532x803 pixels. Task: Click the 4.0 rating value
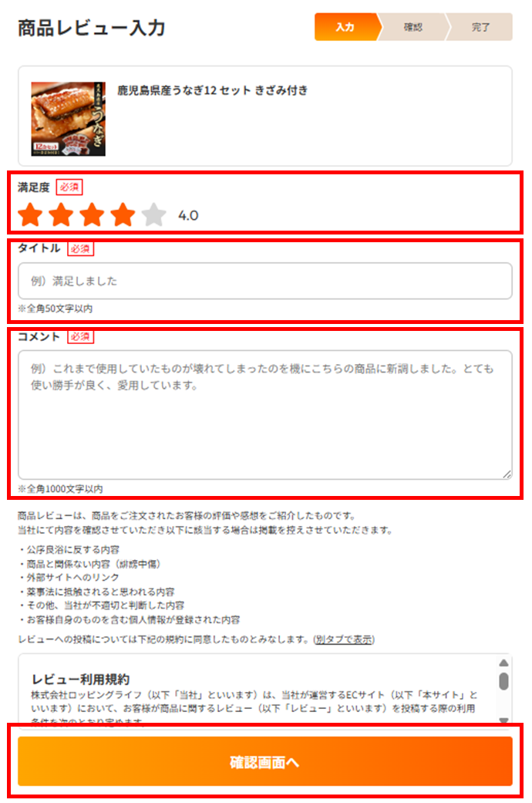click(x=188, y=216)
